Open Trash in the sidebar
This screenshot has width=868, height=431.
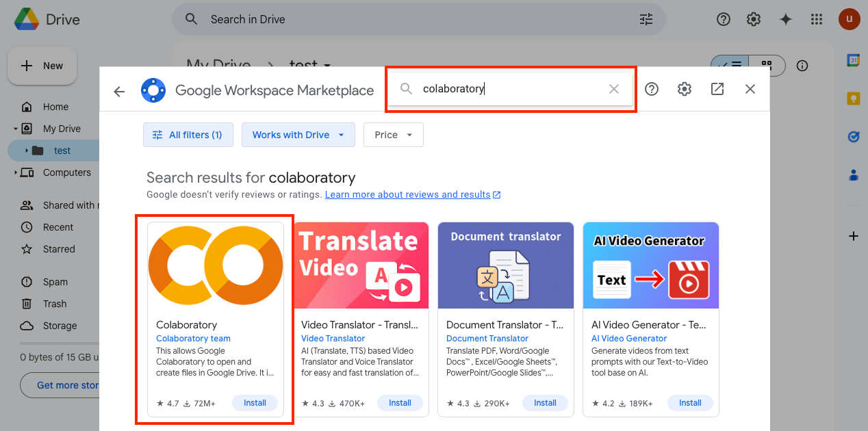point(55,304)
